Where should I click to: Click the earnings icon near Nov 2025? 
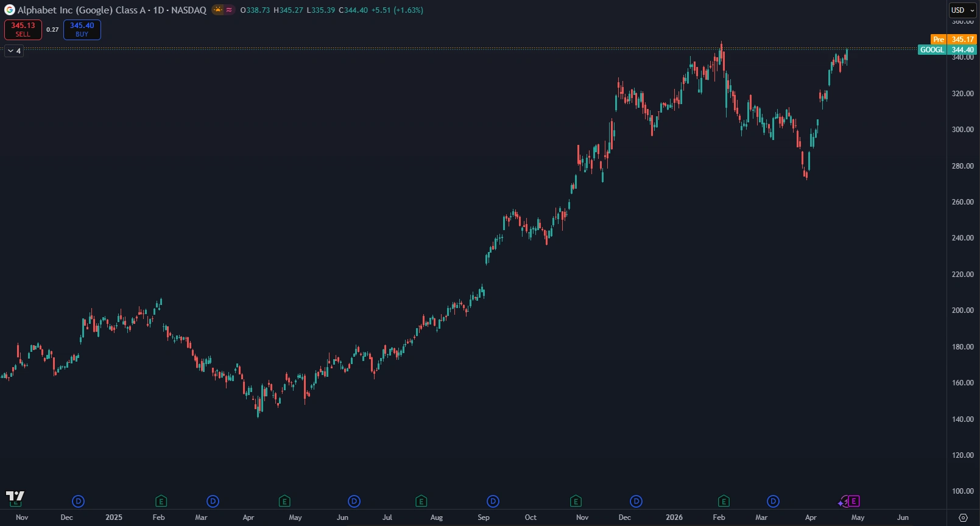[x=576, y=501]
